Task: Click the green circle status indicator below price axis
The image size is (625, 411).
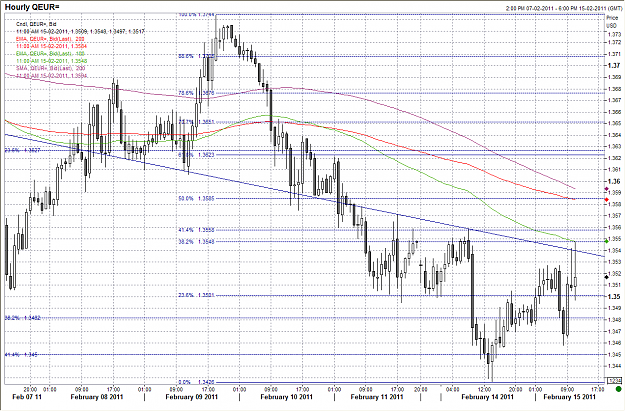Action: point(618,389)
